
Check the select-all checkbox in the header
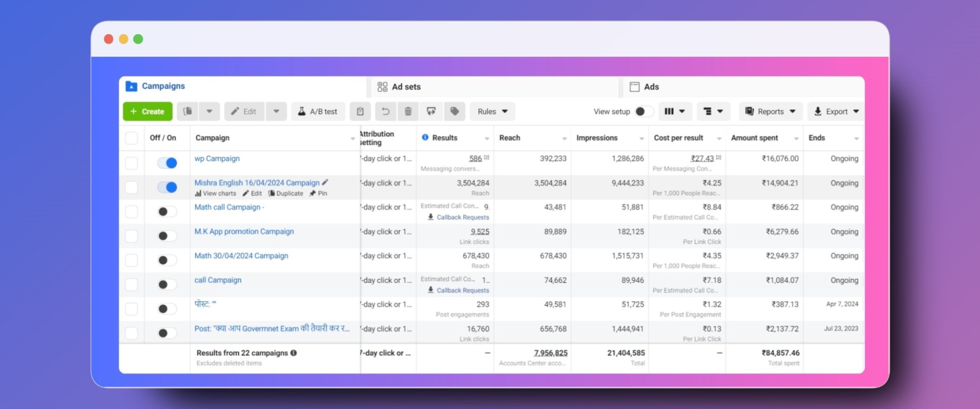coord(132,138)
